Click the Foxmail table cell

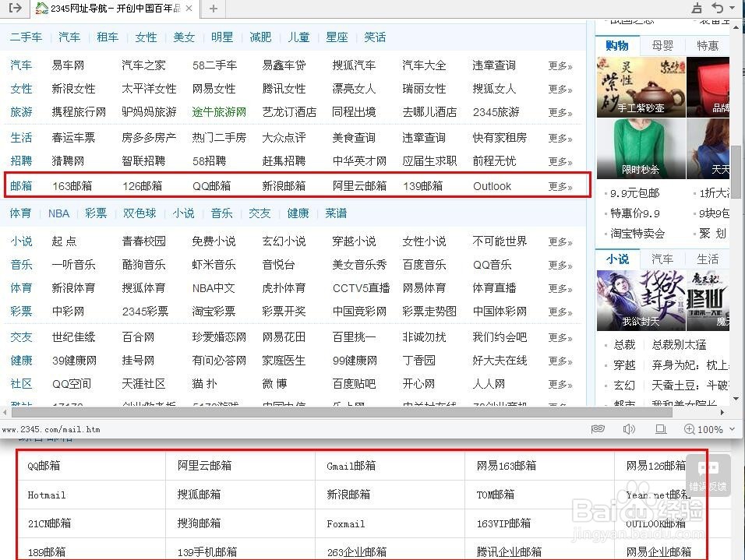pyautogui.click(x=390, y=524)
